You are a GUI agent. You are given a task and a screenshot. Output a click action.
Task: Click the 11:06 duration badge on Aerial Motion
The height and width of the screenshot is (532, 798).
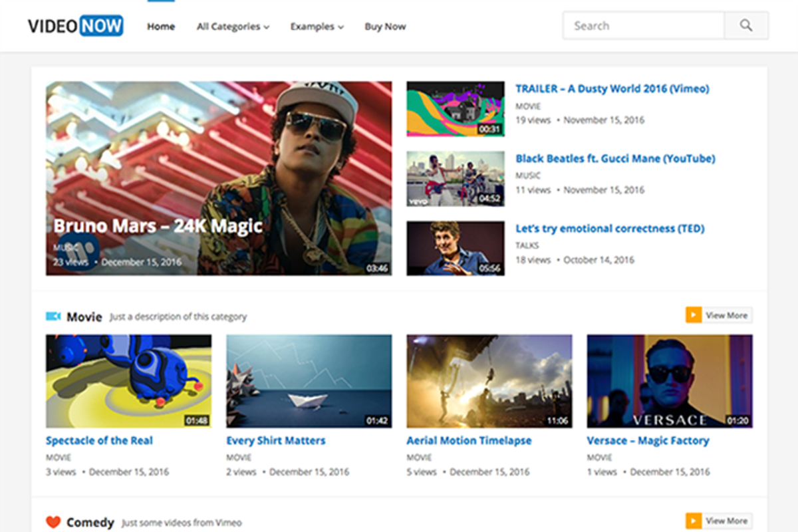[x=557, y=421]
